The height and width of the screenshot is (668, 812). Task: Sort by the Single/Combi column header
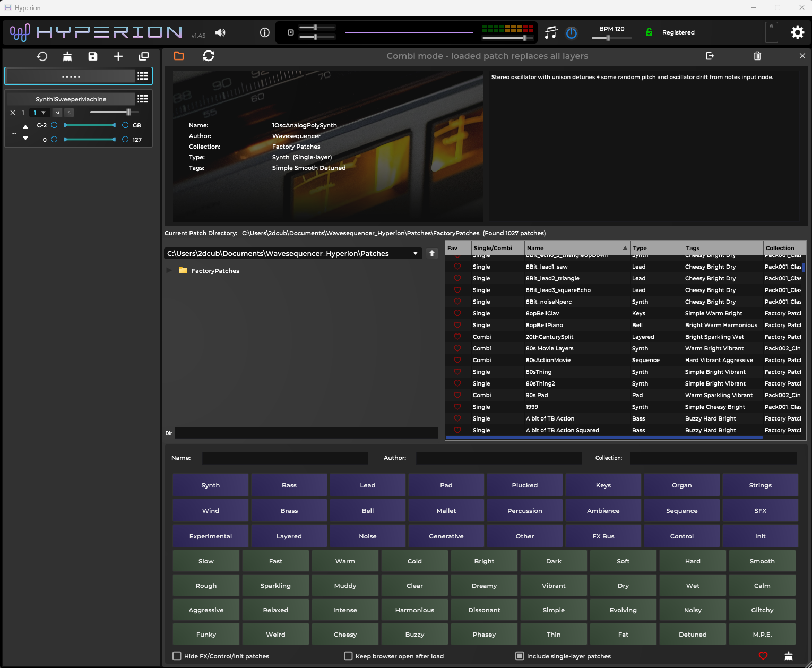point(498,248)
